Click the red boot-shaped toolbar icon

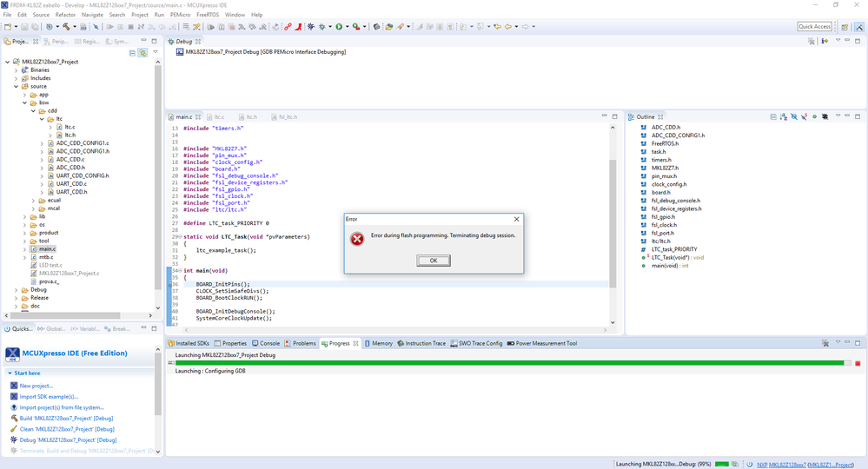(298, 27)
